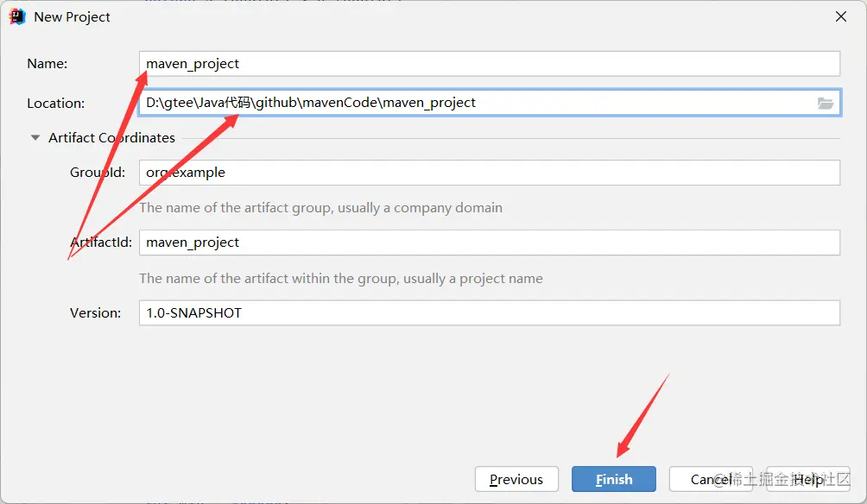Screen dimensions: 867x504
Task: Cancel the New Project dialog
Action: click(711, 479)
